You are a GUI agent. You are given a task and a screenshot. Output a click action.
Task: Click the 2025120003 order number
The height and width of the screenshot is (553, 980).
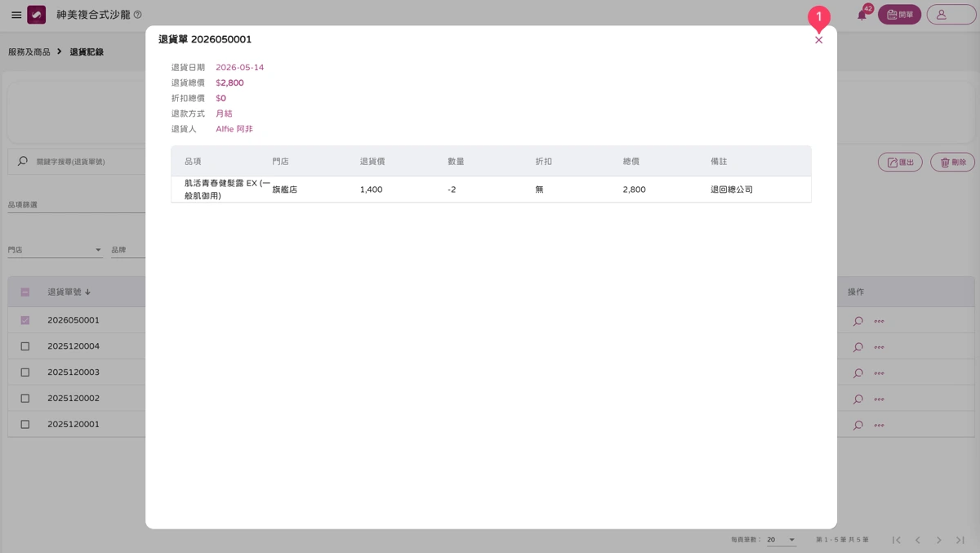point(73,372)
